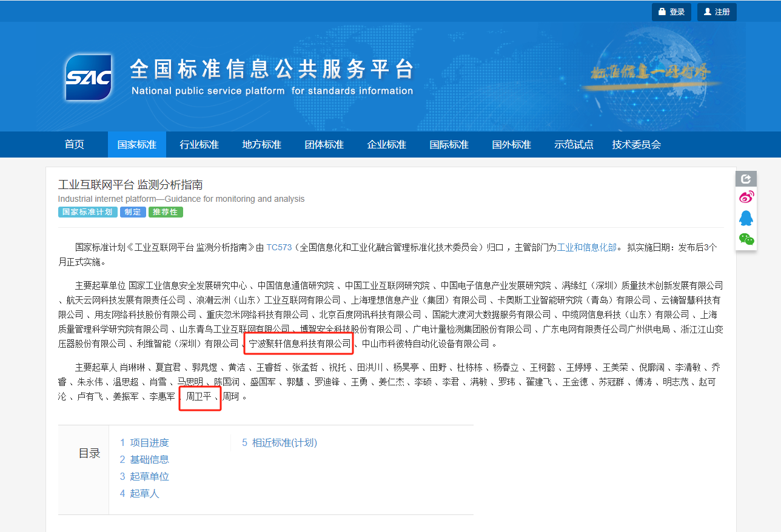Open 国外标准 navigation item
This screenshot has height=532, width=781.
pos(512,145)
